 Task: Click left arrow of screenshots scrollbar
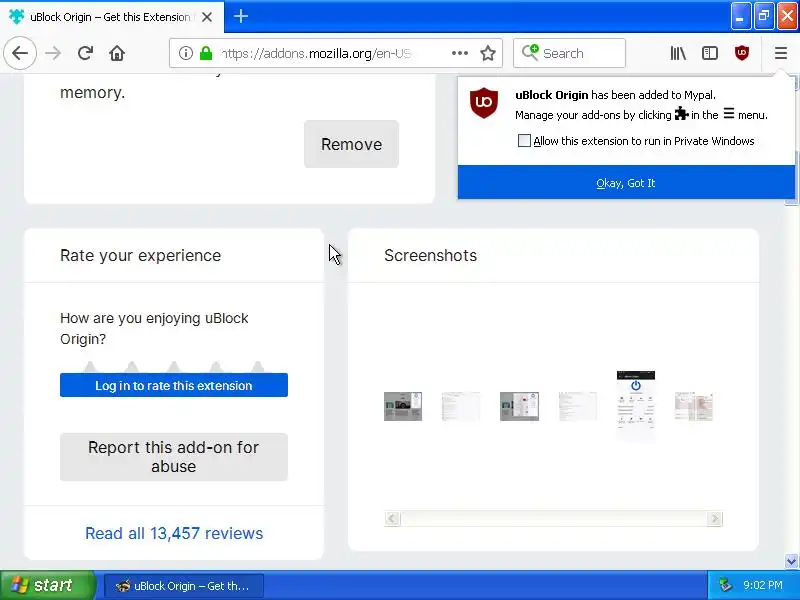[x=392, y=518]
